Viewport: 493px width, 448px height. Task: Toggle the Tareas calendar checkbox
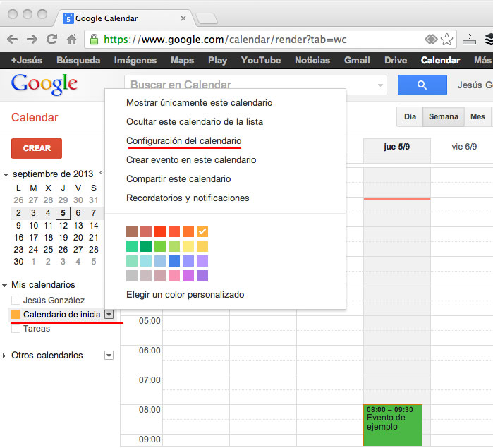(x=16, y=329)
